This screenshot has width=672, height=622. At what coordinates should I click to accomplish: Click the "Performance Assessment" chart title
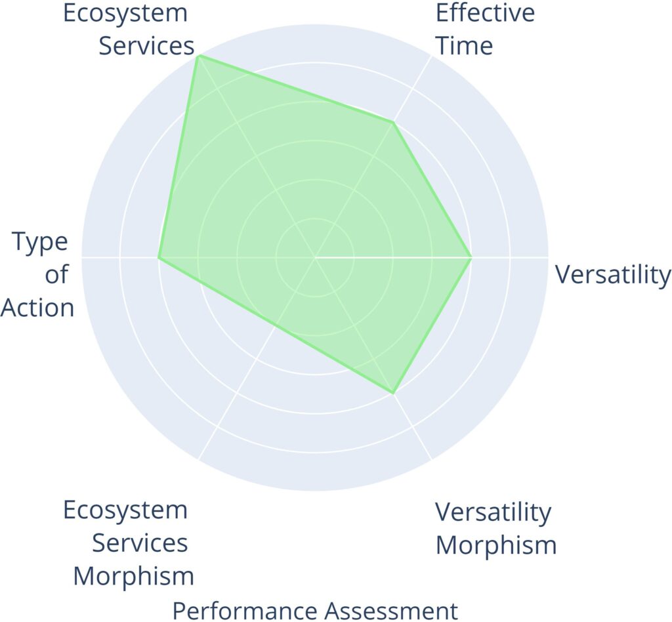[x=315, y=610]
